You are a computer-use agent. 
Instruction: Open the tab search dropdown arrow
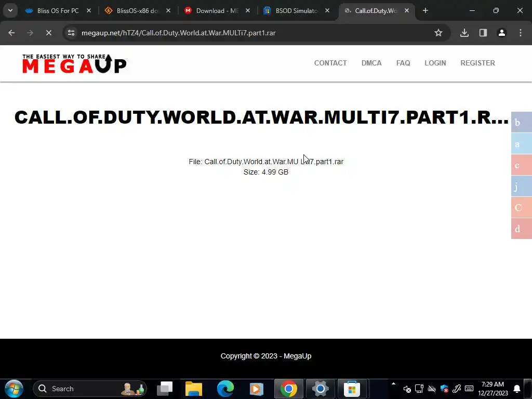point(10,10)
